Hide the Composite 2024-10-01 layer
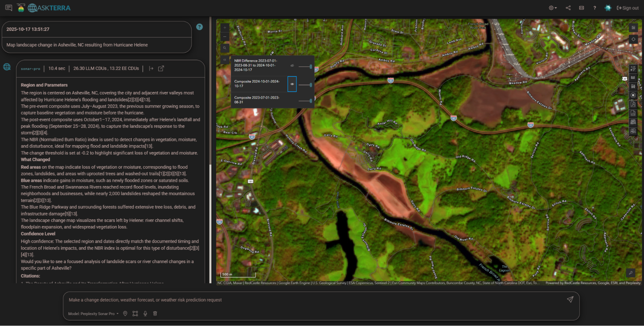Image resolution: width=644 pixels, height=326 pixels. [x=292, y=84]
